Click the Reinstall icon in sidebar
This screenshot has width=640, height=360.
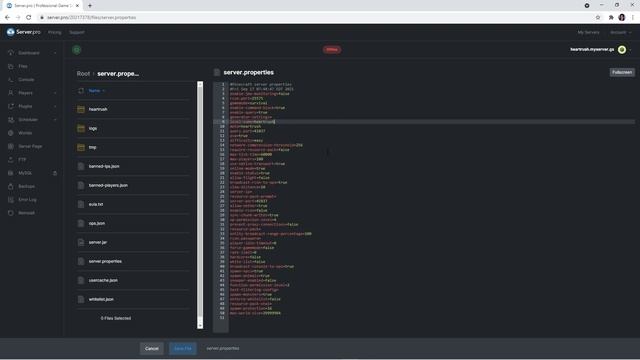coord(11,213)
